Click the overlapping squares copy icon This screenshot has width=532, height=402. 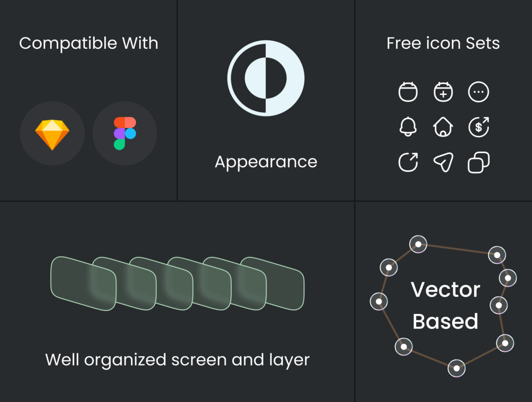[x=479, y=163]
